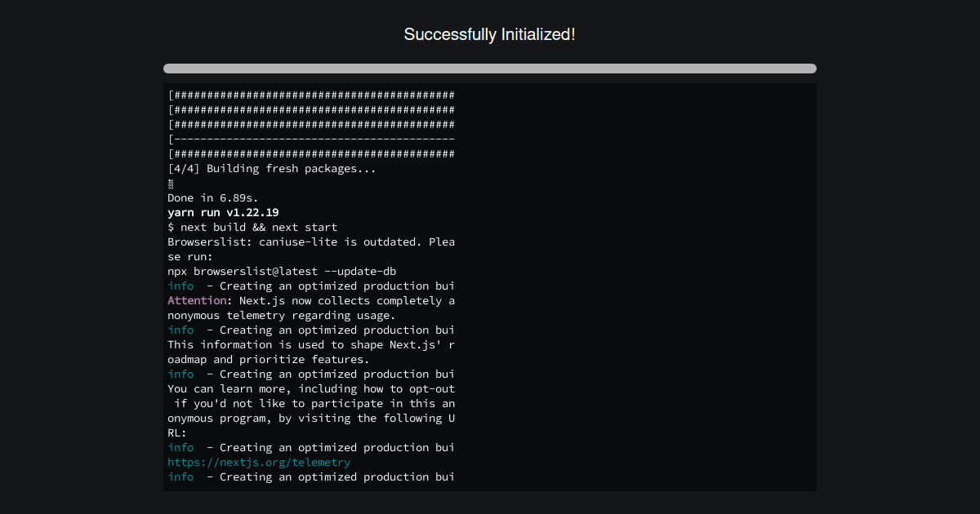
Task: Click the "onymous program, by visiting" line
Action: pos(310,419)
